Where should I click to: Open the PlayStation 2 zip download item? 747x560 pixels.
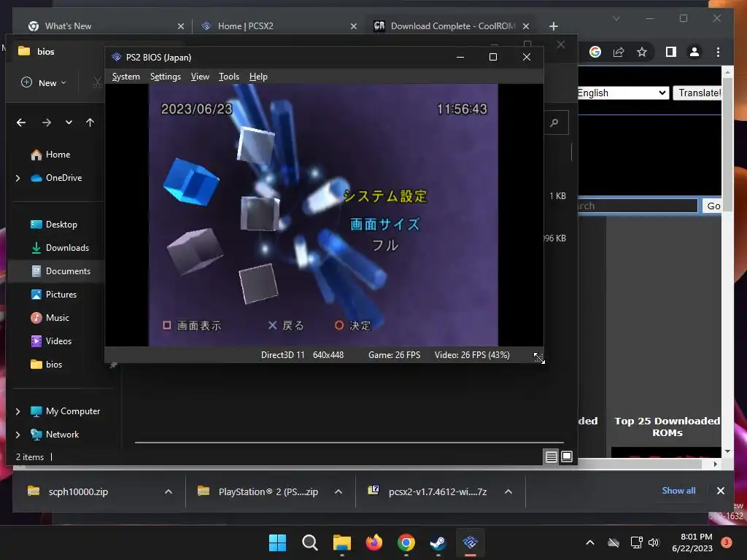point(268,491)
